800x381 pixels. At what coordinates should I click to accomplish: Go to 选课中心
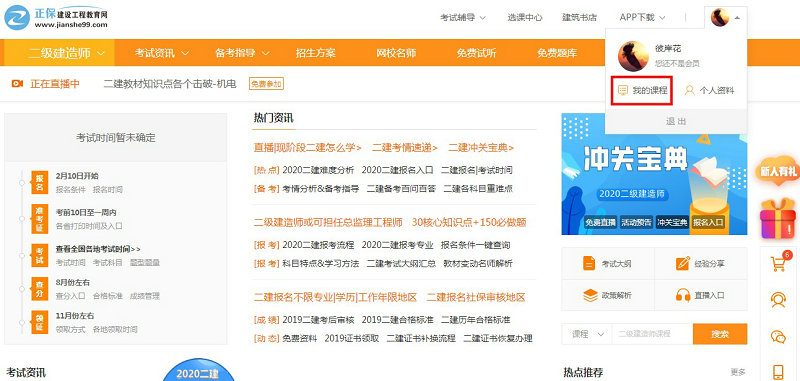(524, 17)
